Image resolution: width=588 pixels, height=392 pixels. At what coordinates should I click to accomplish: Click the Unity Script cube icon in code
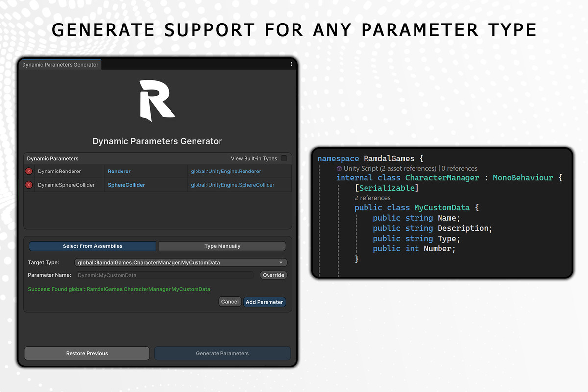coord(339,168)
